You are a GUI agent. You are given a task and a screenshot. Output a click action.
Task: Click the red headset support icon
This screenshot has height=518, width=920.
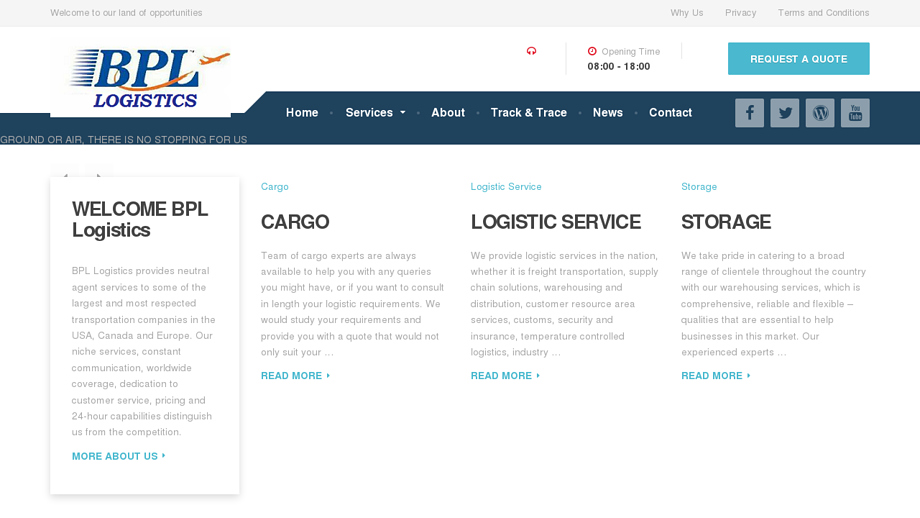[x=531, y=51]
